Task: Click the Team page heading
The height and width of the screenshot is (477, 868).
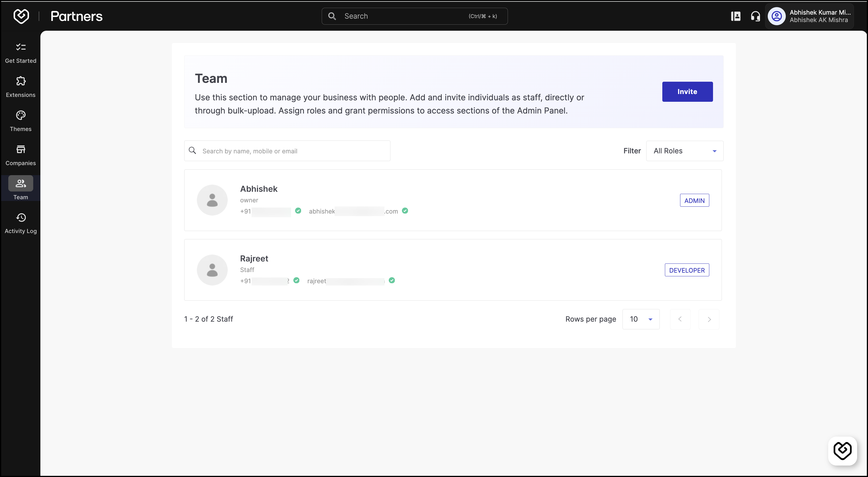Action: 211,79
